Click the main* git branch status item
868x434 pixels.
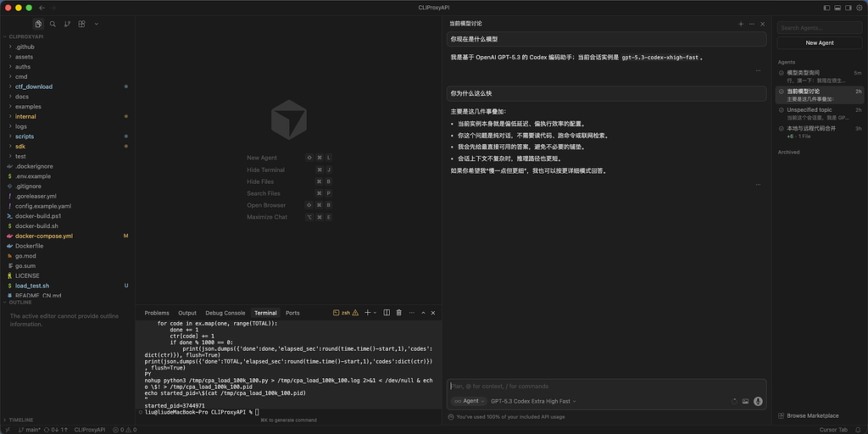tap(30, 430)
